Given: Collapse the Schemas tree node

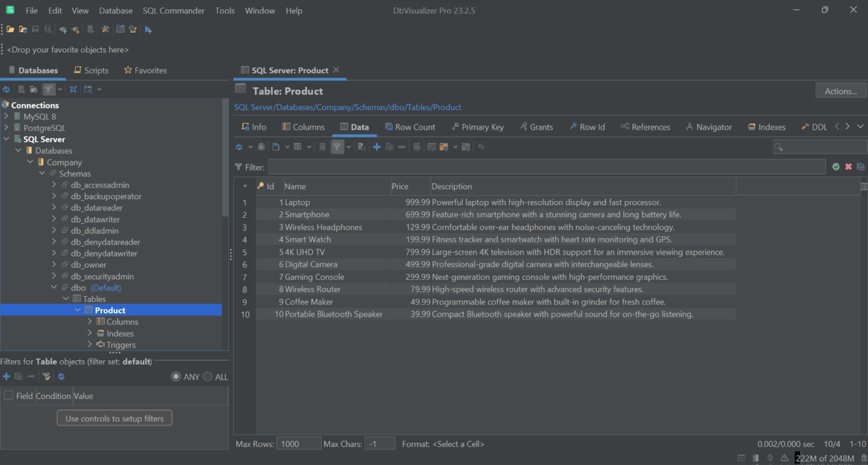Looking at the screenshot, I should 41,173.
